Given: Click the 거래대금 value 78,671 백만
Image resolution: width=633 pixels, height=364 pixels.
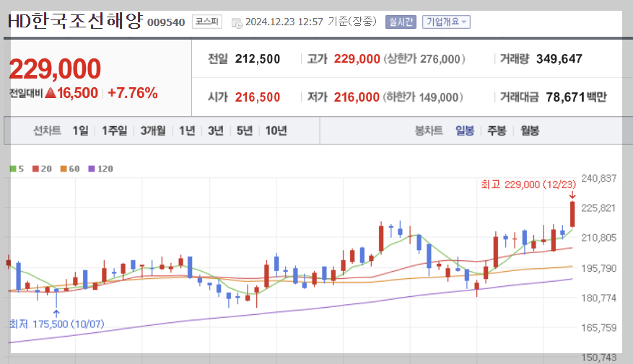Looking at the screenshot, I should [x=576, y=97].
